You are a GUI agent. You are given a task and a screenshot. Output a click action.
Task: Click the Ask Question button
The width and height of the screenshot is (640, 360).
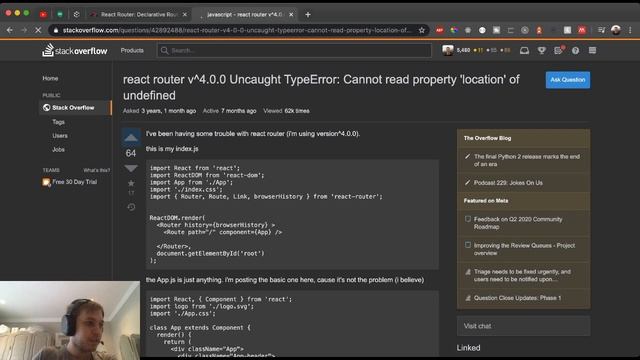568,80
